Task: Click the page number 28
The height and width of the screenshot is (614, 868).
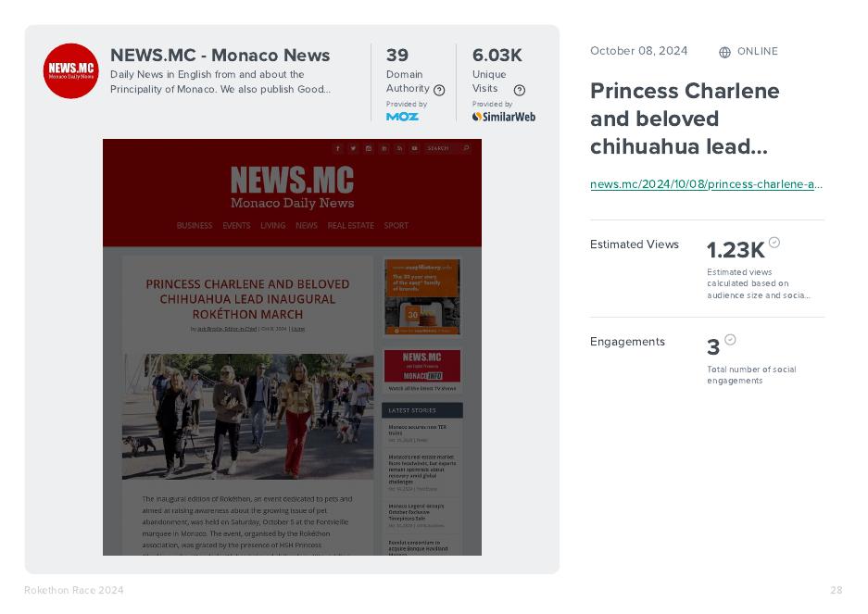Action: [x=837, y=590]
